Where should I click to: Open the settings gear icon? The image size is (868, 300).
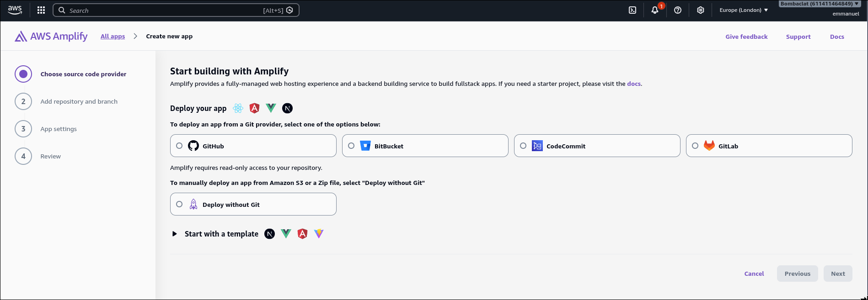[x=701, y=10]
